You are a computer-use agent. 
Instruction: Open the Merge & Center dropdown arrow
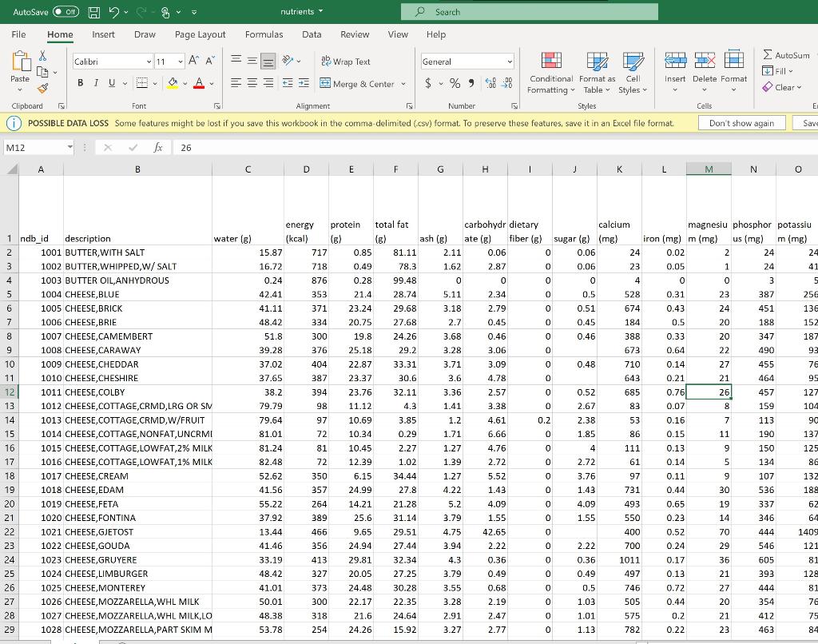pyautogui.click(x=403, y=84)
